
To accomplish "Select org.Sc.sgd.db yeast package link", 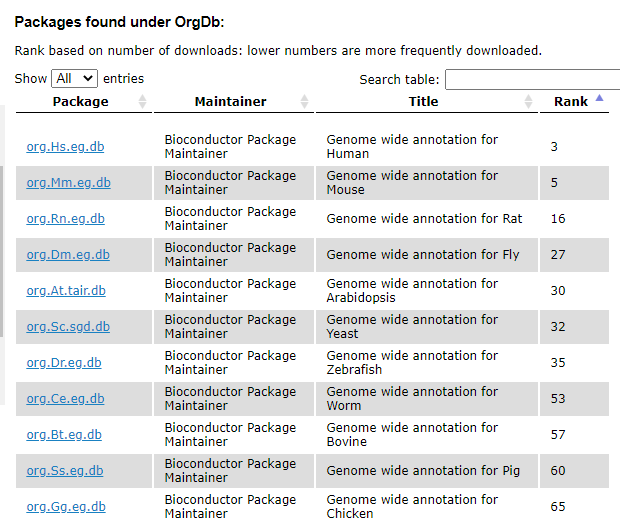I will [x=68, y=327].
